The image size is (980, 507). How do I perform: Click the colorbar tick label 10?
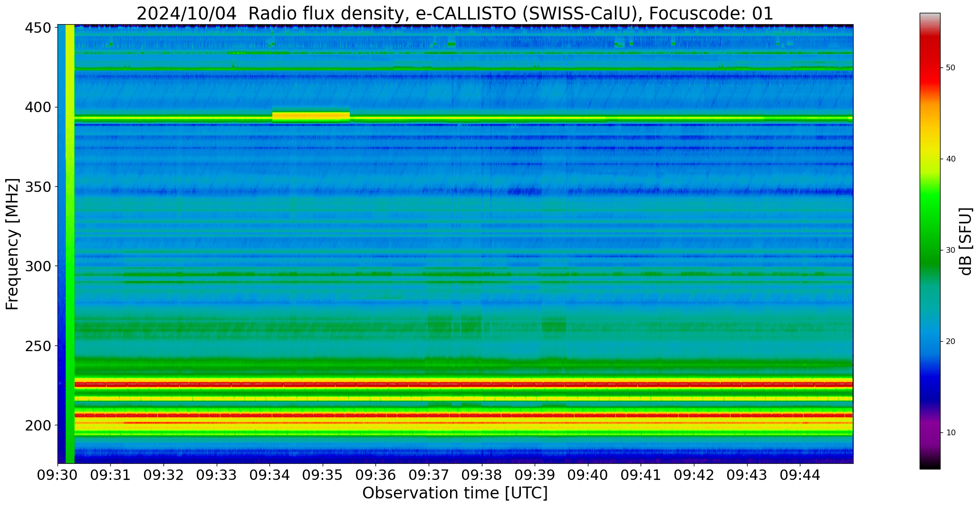pos(951,433)
